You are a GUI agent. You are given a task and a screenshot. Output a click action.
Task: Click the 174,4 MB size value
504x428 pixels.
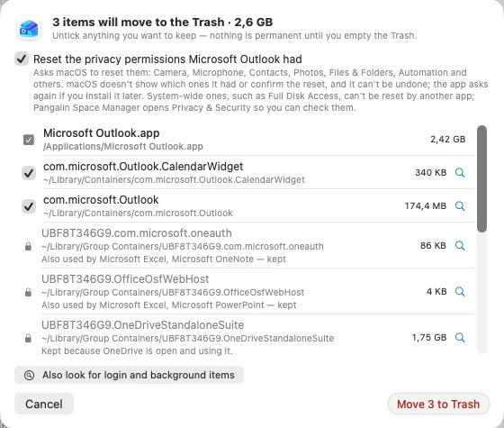tap(426, 206)
